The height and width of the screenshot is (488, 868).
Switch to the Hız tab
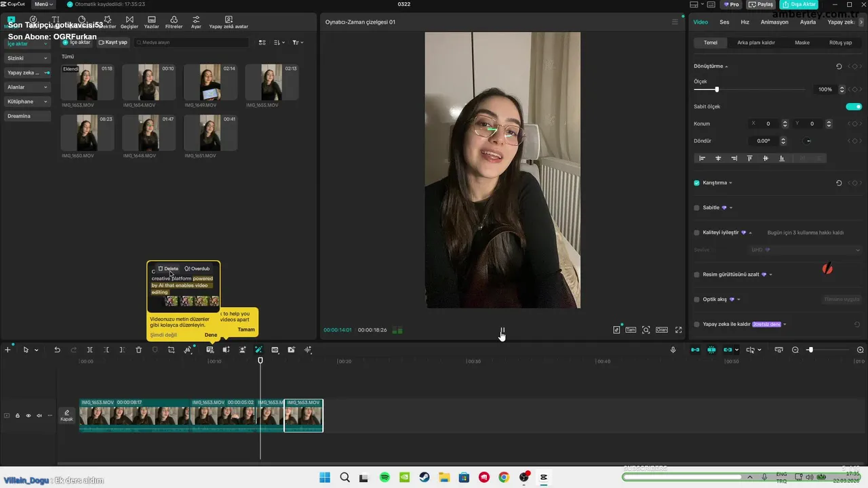click(745, 22)
